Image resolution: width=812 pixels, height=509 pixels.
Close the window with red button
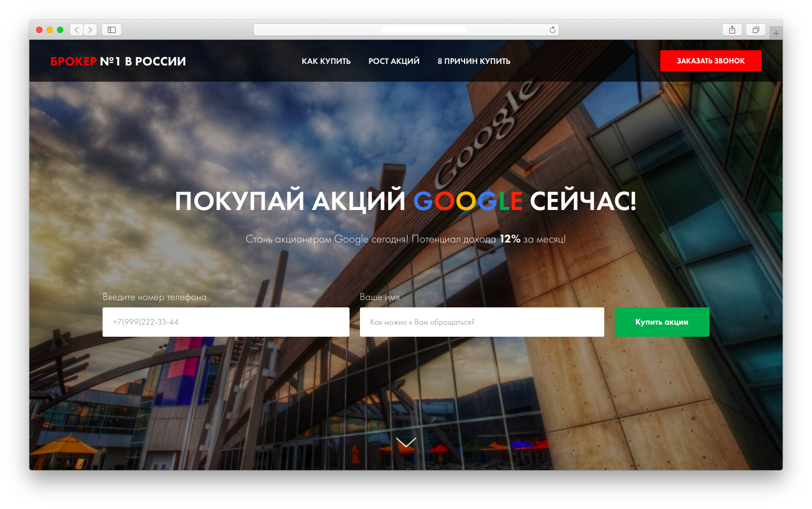(39, 30)
